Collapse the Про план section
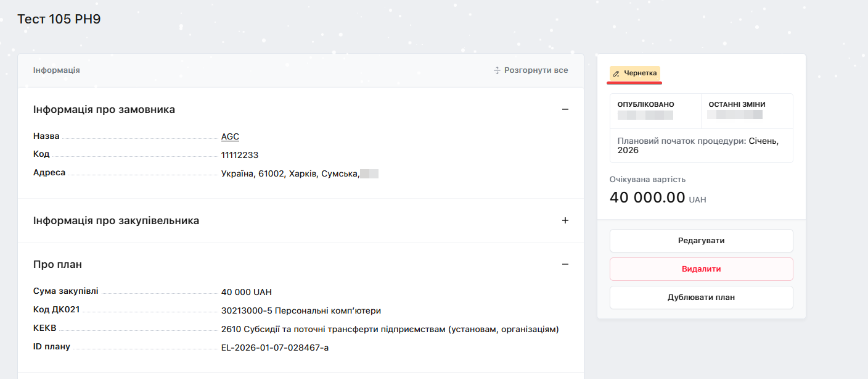The image size is (868, 379). pyautogui.click(x=565, y=264)
